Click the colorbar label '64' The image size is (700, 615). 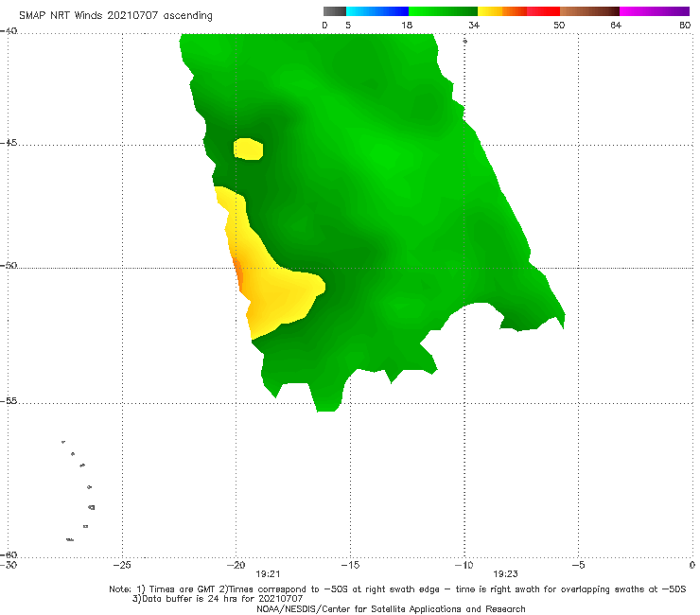coord(616,25)
